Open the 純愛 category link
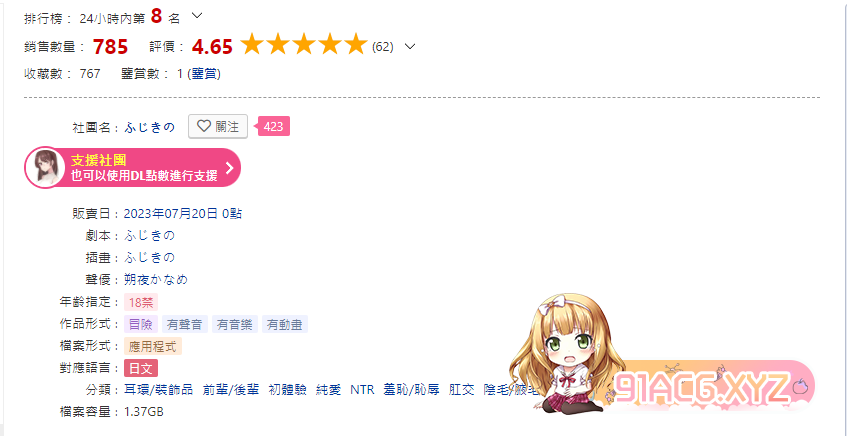The image size is (847, 436). [328, 390]
